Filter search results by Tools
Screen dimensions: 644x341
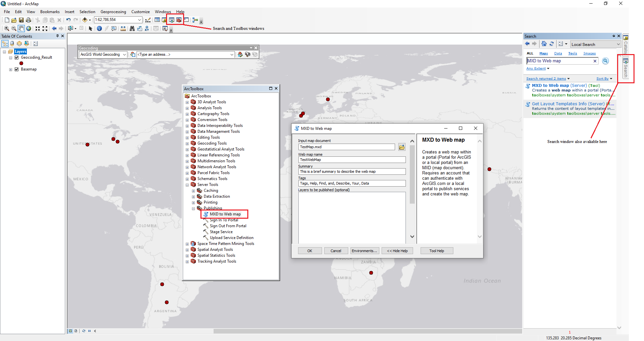[573, 53]
